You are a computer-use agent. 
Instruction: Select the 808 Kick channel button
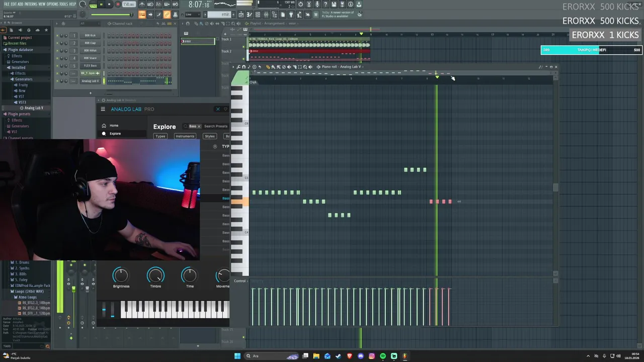pyautogui.click(x=90, y=35)
